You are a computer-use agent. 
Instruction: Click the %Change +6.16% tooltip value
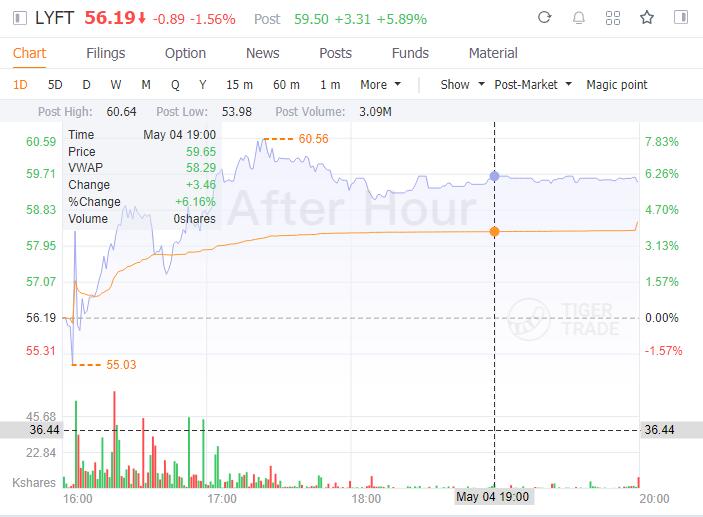point(195,202)
